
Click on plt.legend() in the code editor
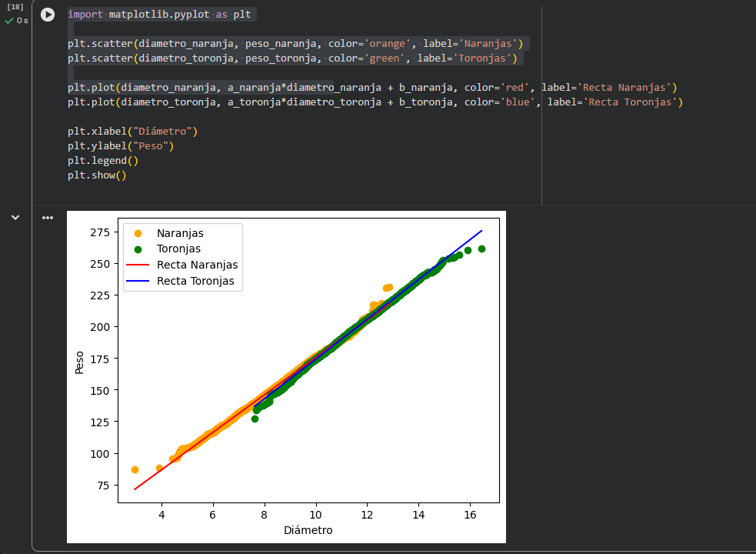click(x=102, y=161)
